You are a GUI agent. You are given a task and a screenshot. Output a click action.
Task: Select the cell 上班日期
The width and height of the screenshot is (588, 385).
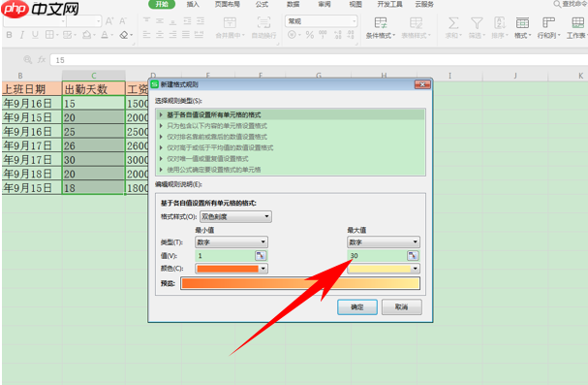point(32,89)
